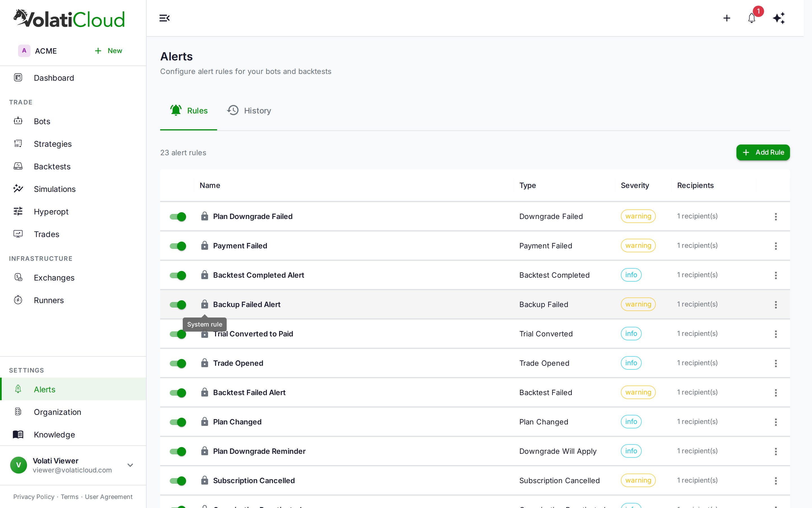Click the lock icon on Plan Changed
812x508 pixels.
[x=205, y=421]
